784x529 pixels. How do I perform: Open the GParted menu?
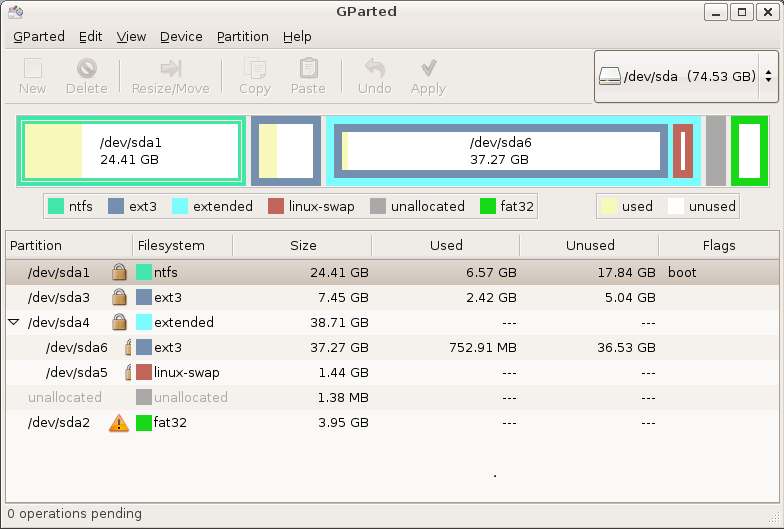pyautogui.click(x=39, y=36)
